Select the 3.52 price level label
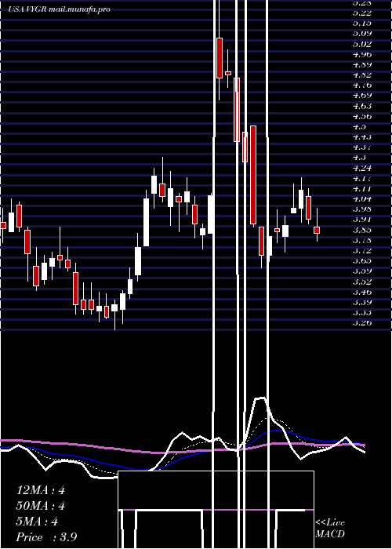Image resolution: width=392 pixels, height=549 pixels. (362, 282)
